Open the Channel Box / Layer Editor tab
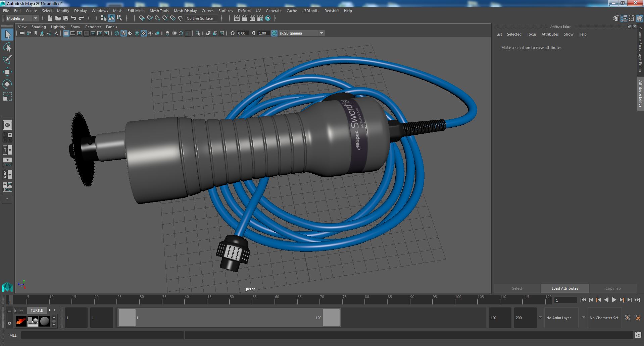Viewport: 644px width, 346px height. 640,50
